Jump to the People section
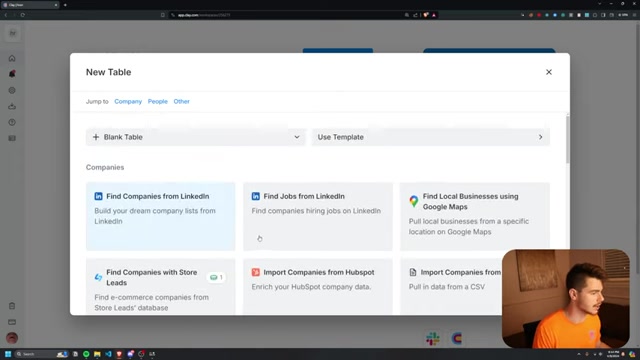 coord(158,101)
